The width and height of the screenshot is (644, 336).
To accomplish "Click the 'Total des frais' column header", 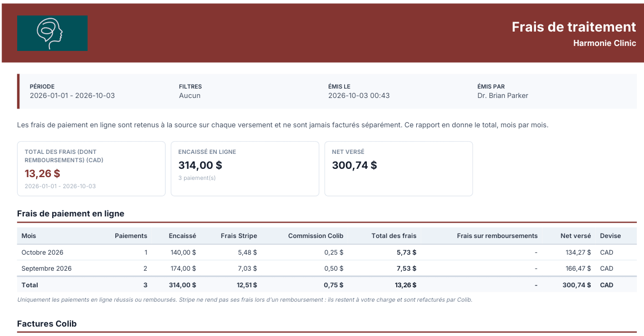I will (x=394, y=236).
